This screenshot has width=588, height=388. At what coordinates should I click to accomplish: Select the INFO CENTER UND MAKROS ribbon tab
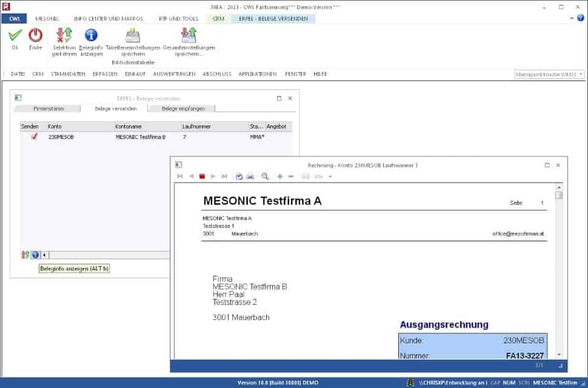[x=104, y=19]
